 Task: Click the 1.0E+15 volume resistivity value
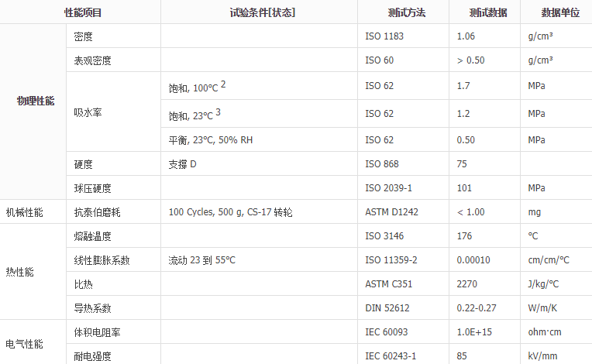click(474, 332)
